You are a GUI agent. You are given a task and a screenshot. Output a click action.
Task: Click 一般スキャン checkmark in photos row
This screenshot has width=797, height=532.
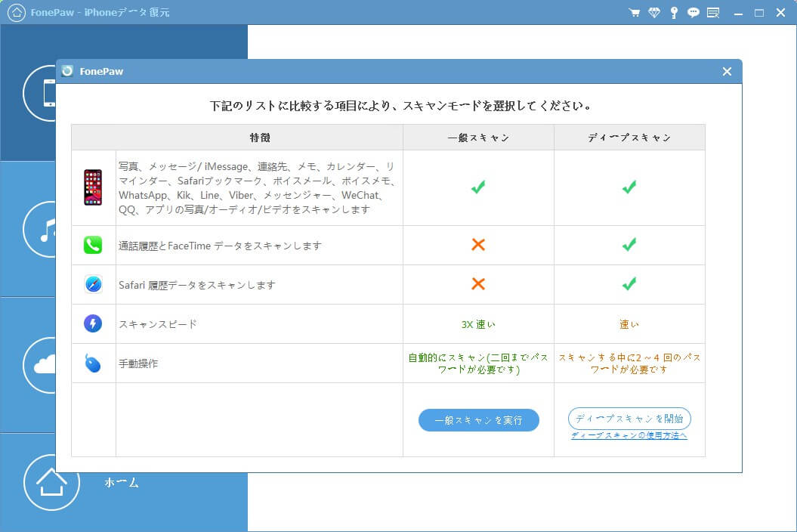tap(477, 187)
